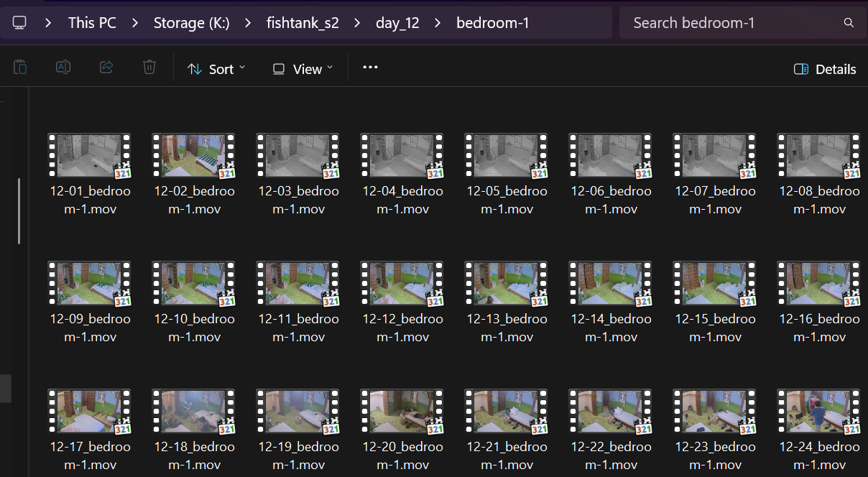Expand the chevron after Storage (K:)

point(248,23)
